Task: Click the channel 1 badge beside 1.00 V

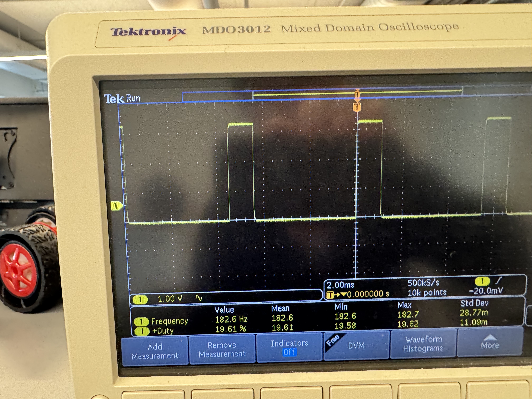Action: click(140, 300)
